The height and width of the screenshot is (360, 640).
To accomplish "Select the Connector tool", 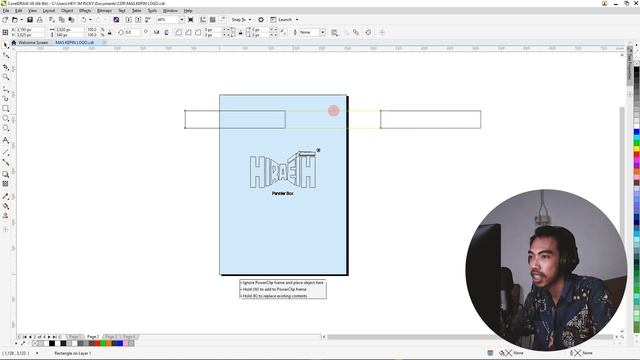I will (x=6, y=162).
